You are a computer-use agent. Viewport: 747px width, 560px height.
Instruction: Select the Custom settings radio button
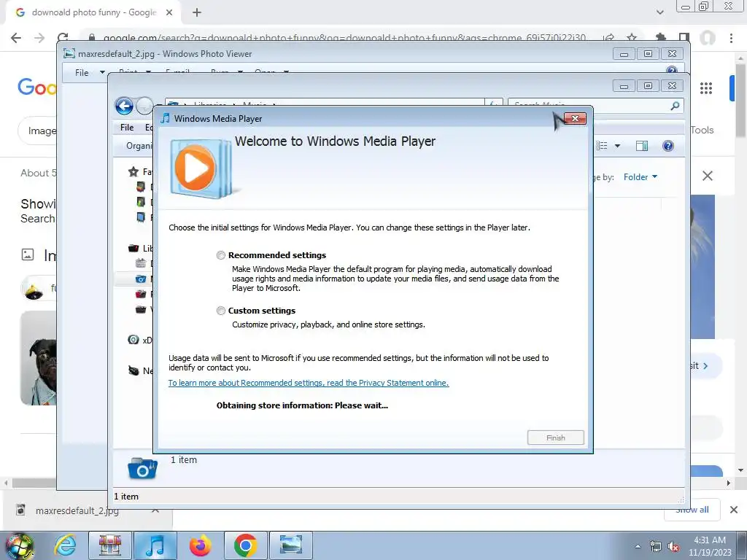point(220,311)
